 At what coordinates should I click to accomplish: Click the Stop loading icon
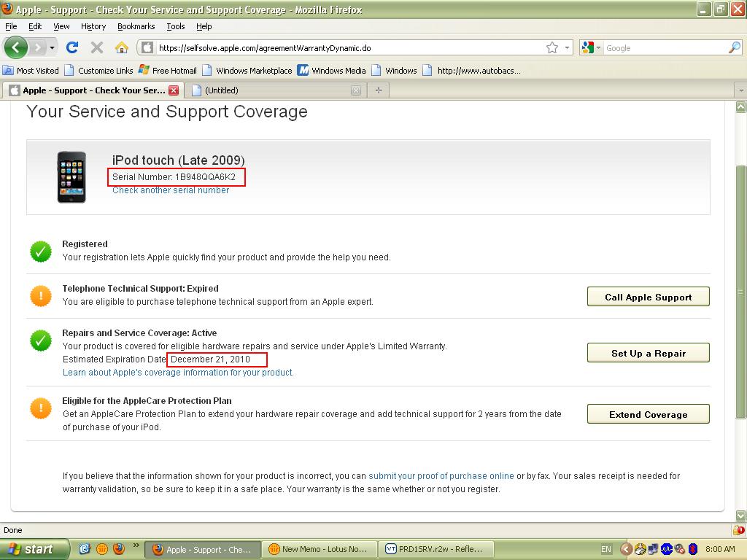click(96, 48)
